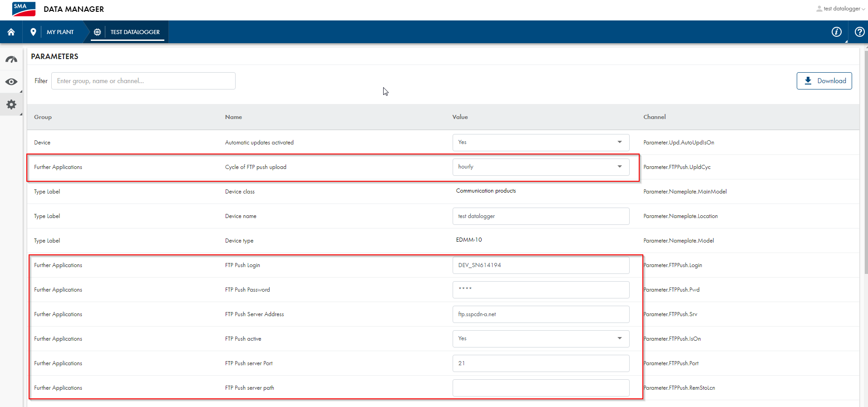Click the Device name input field
Screen dimensions: 868x407
[540, 216]
